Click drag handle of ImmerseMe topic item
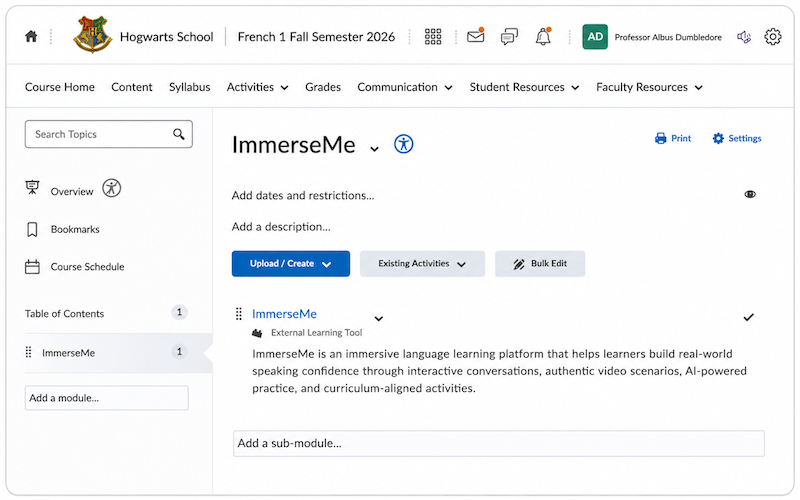This screenshot has height=500, width=800. (238, 314)
